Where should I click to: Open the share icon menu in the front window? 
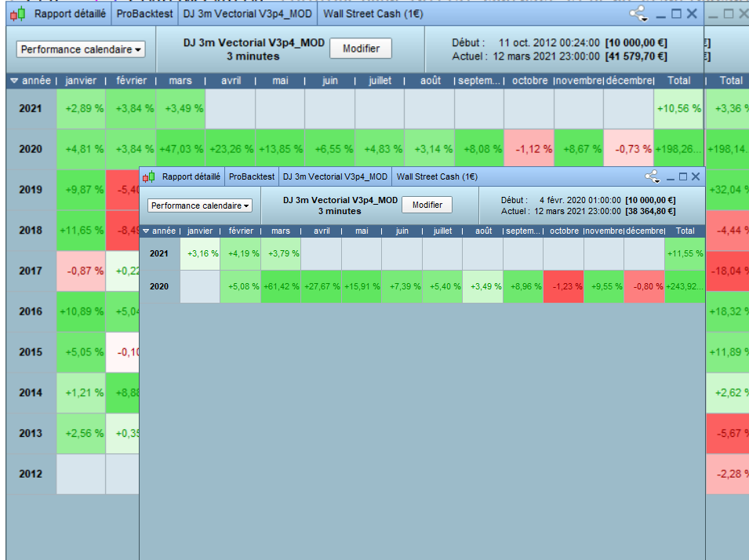click(x=653, y=176)
